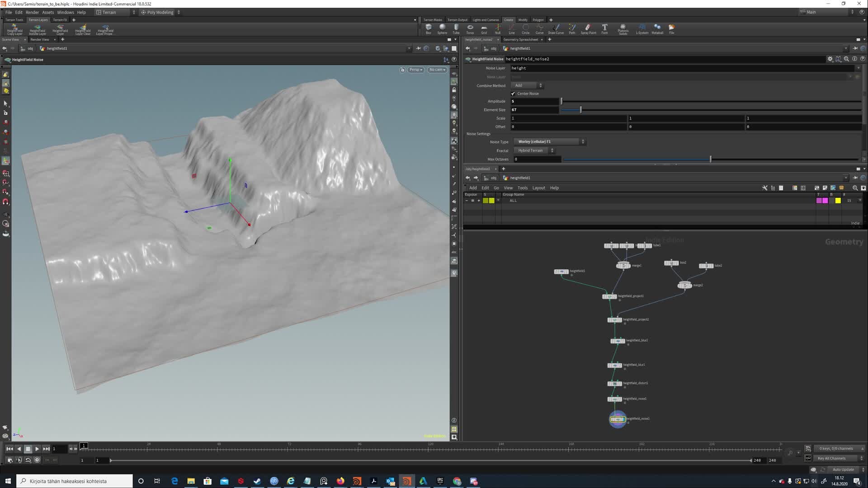The width and height of the screenshot is (868, 488).
Task: Enable Auto Update mode toggle
Action: coord(843,469)
